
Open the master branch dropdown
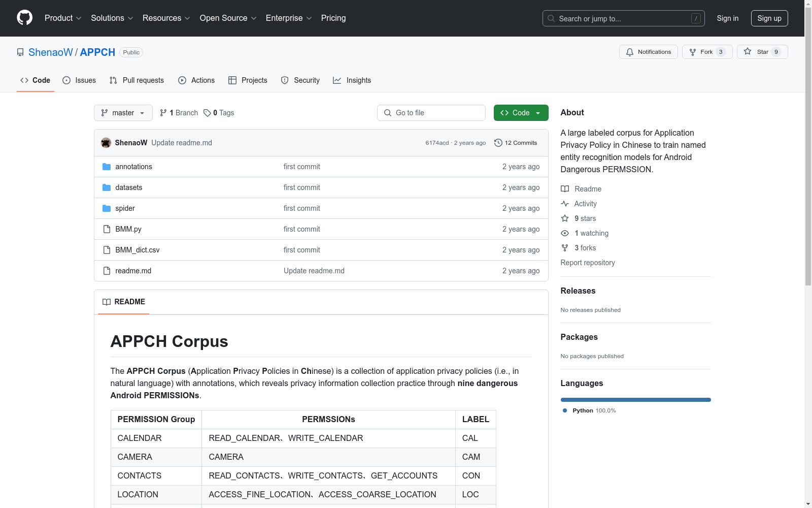123,113
